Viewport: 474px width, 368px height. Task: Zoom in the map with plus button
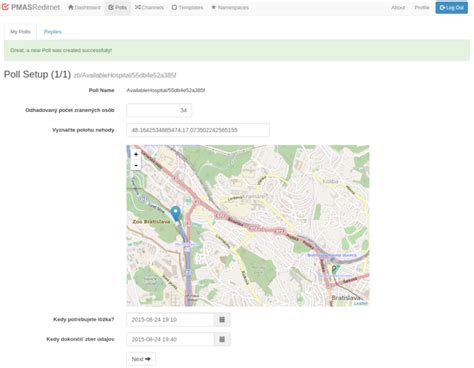[x=136, y=154]
